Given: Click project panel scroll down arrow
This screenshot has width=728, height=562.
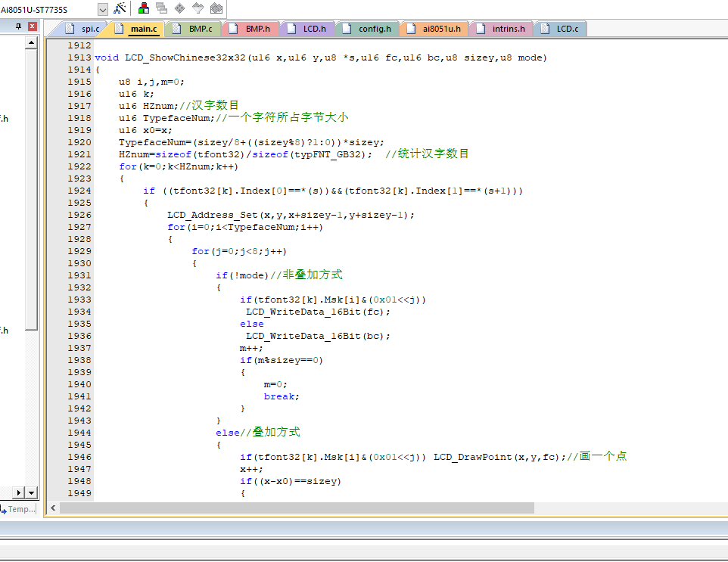Looking at the screenshot, I should pyautogui.click(x=31, y=493).
